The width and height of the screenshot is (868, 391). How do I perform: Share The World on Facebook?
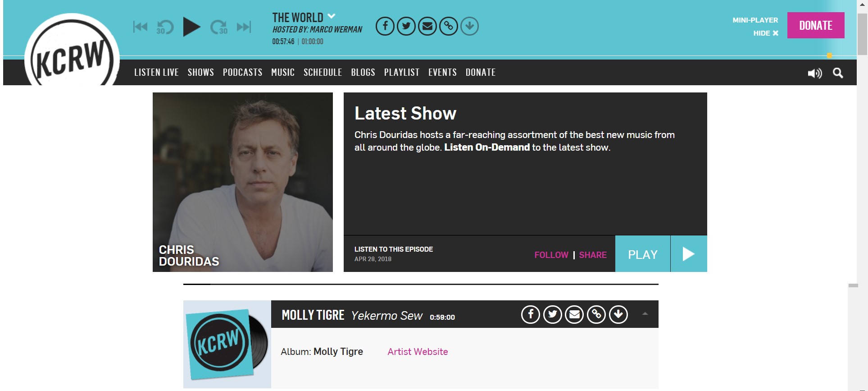click(x=385, y=26)
